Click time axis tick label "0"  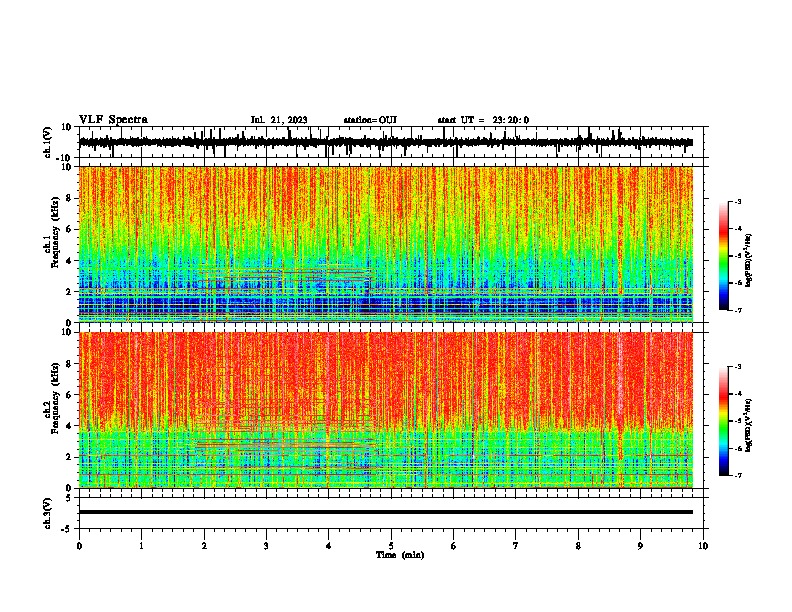(x=79, y=546)
